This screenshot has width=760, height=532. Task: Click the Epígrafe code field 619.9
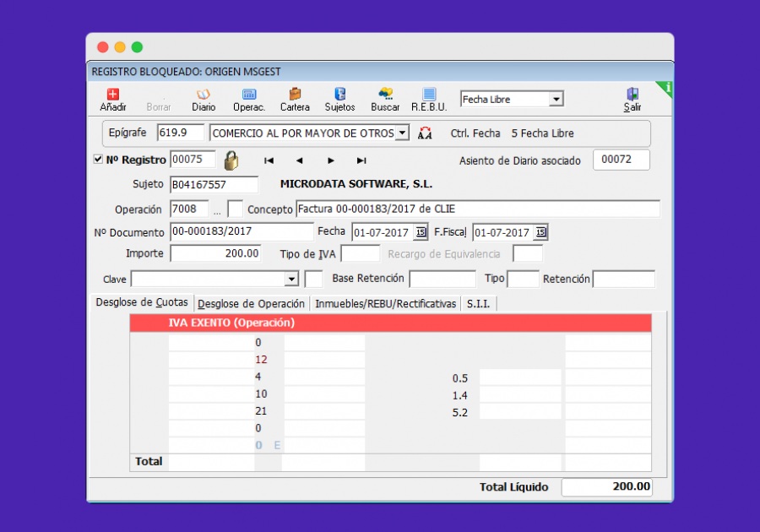(x=181, y=133)
